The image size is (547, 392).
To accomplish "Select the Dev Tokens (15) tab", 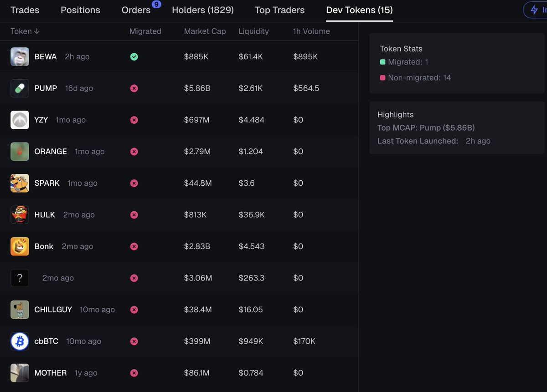I will (x=360, y=10).
